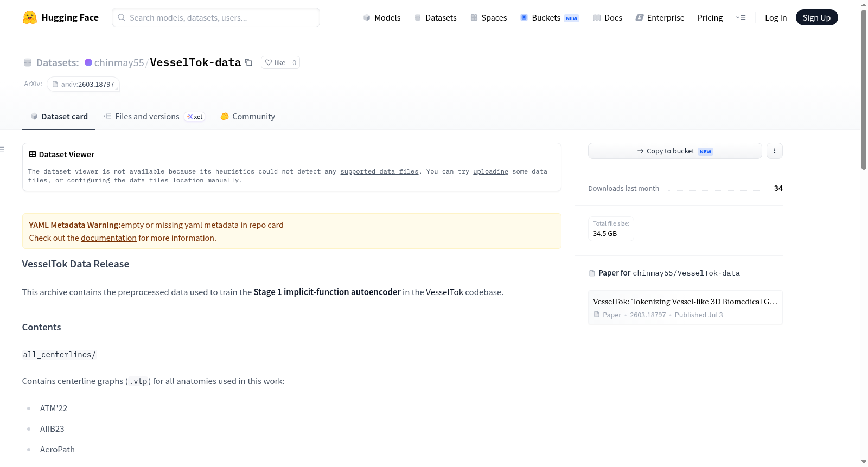Expand the navigation overflow menu icon
Image resolution: width=868 pixels, height=467 pixels.
741,17
